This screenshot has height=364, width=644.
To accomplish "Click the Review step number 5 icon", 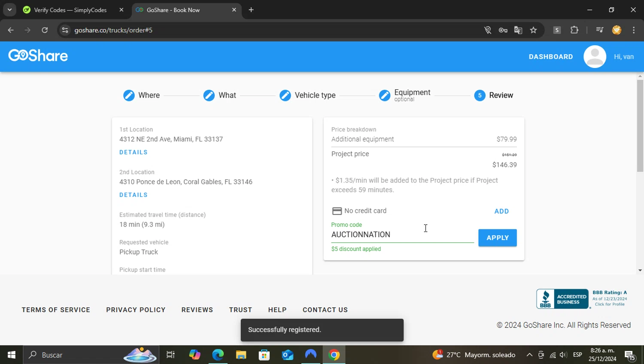I will (480, 95).
